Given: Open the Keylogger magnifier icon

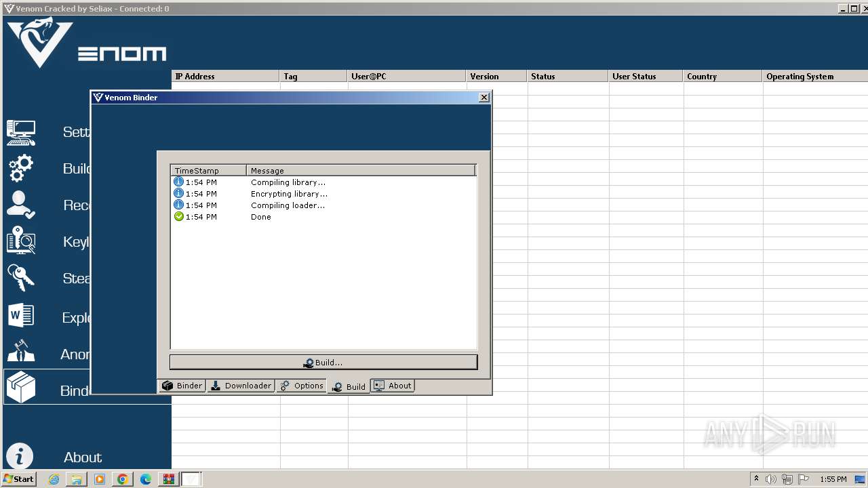Looking at the screenshot, I should pos(21,241).
